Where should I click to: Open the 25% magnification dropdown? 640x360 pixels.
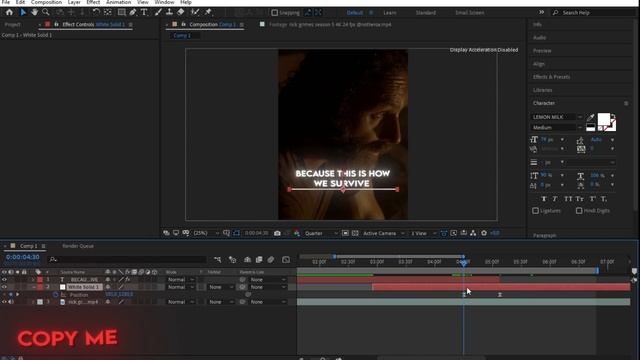point(206,233)
